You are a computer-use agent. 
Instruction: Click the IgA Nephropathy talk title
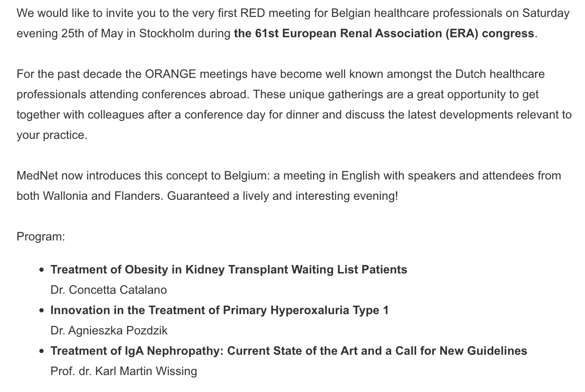289,351
